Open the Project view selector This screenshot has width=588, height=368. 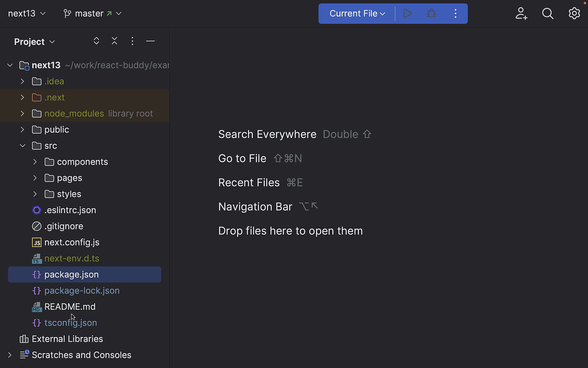point(34,42)
